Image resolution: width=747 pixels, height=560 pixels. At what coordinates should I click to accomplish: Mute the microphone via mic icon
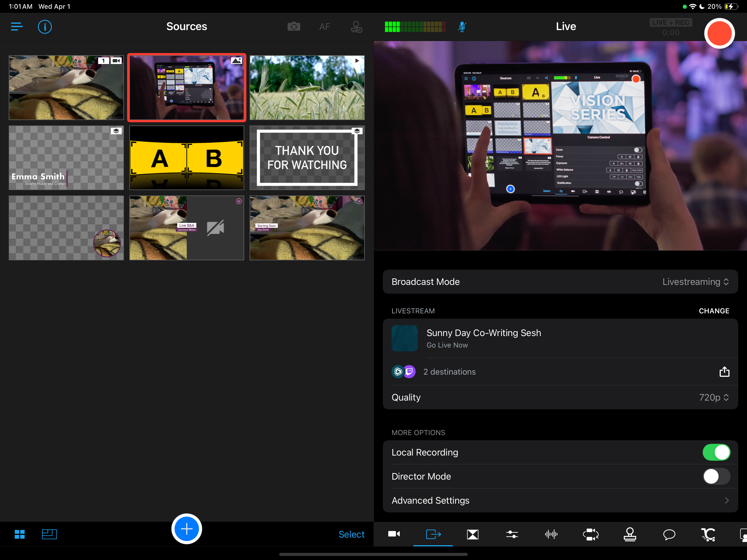point(462,26)
